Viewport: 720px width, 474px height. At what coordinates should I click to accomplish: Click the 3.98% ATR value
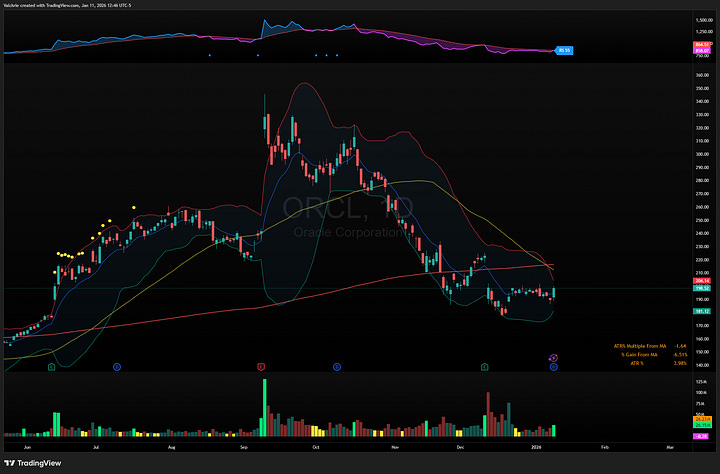click(680, 363)
